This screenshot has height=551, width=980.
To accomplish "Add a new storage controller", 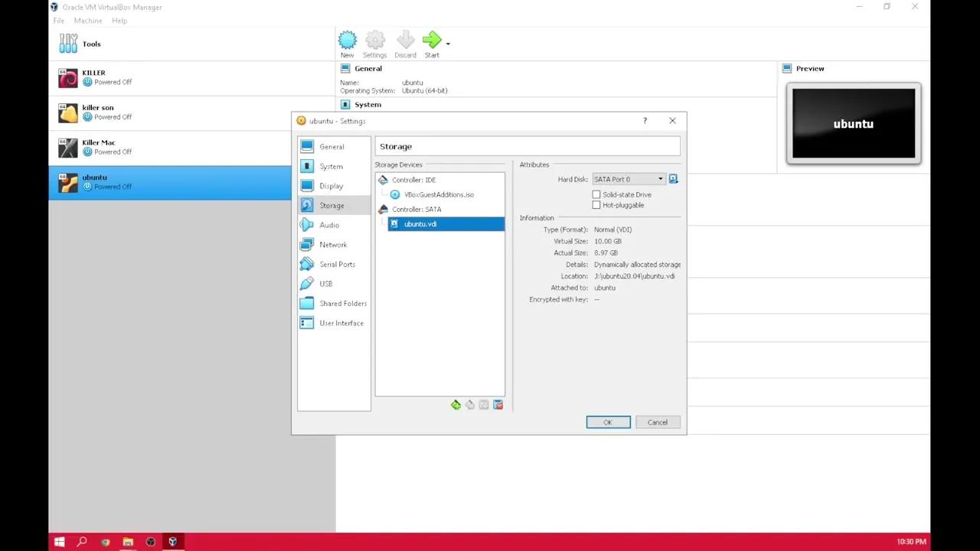I will click(x=456, y=405).
